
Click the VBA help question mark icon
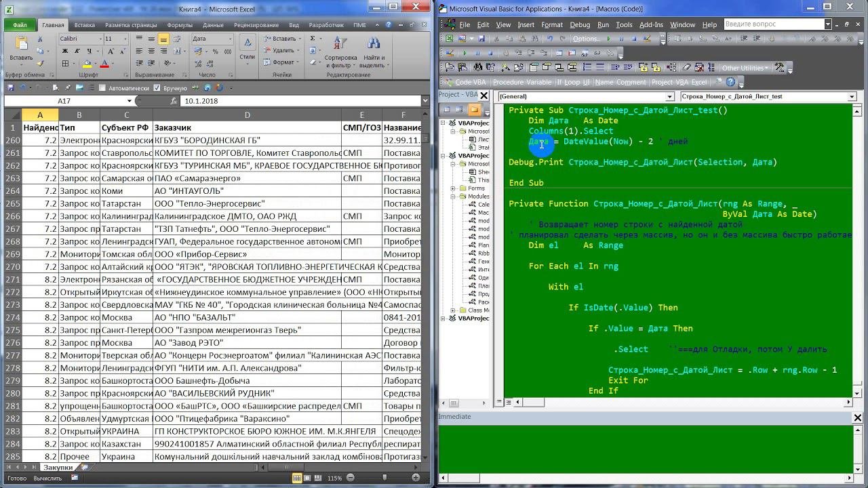730,82
